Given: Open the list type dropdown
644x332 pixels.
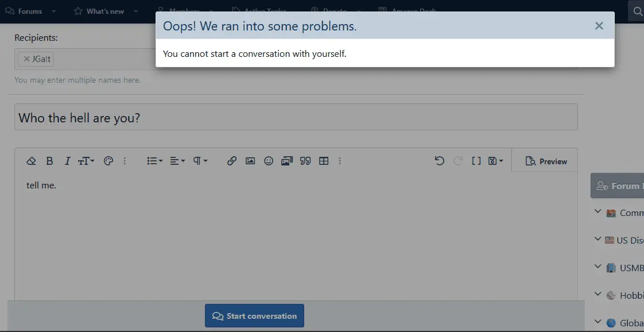Looking at the screenshot, I should coord(155,161).
